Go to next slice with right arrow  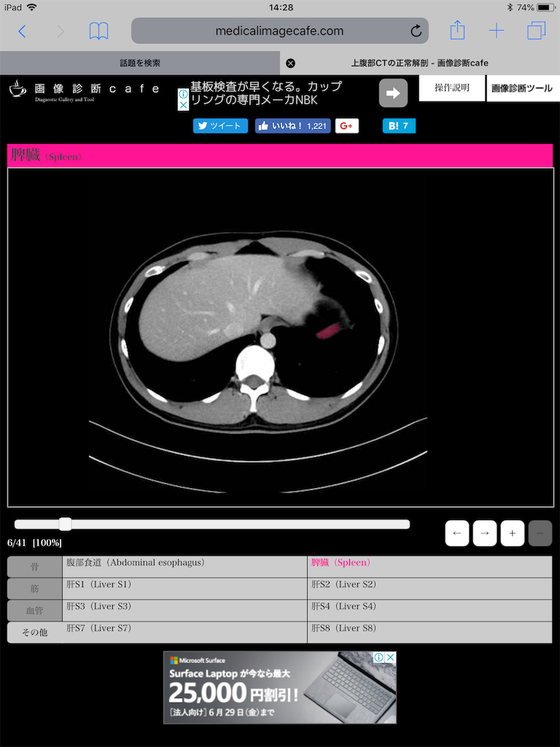[x=485, y=533]
